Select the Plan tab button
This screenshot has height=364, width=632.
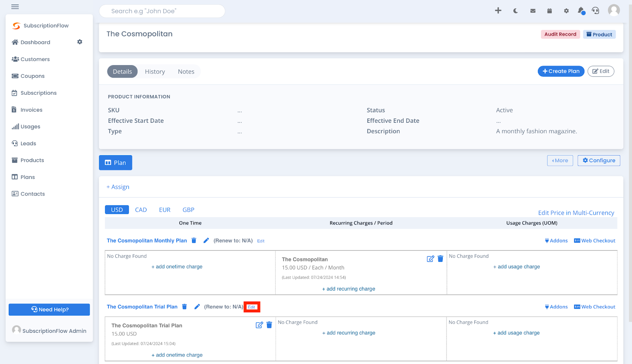point(115,163)
